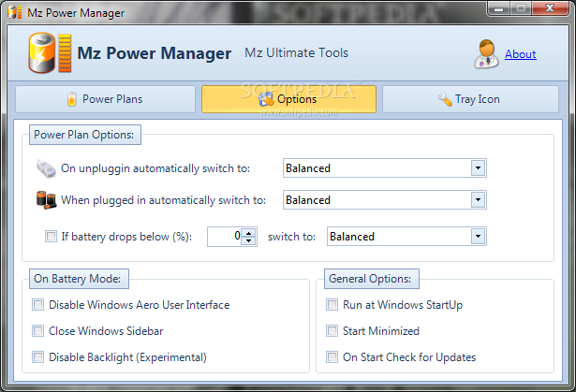This screenshot has height=392, width=576.
Task: Click the About doctor avatar icon
Action: (x=486, y=54)
